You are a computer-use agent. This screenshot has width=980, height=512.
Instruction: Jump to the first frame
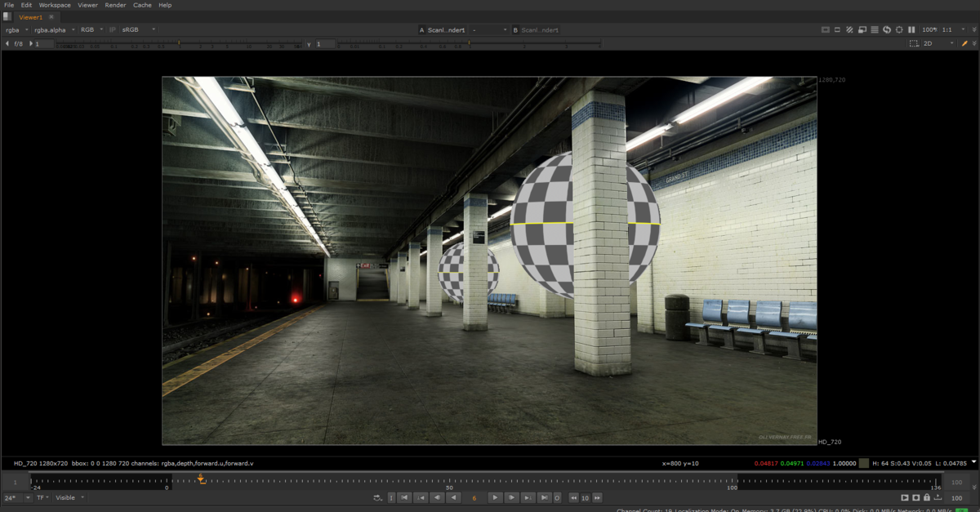coord(404,497)
